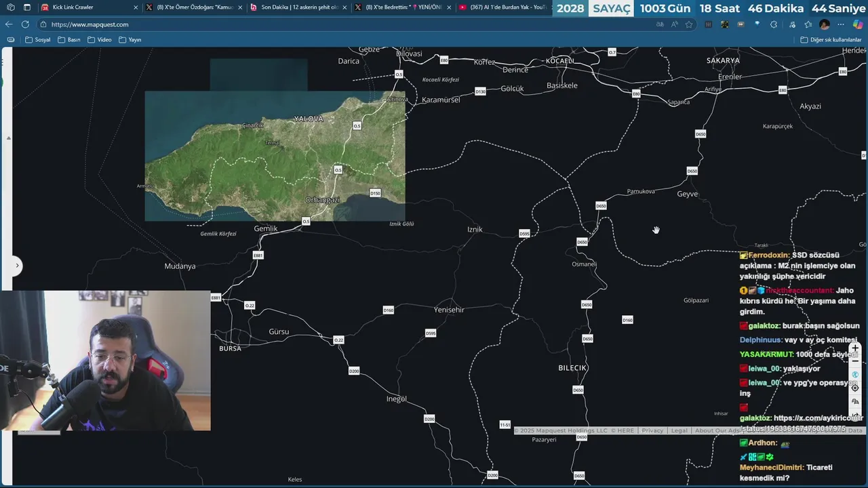Click the BİLECİK city label
Viewport: 868px width, 488px height.
tap(572, 368)
